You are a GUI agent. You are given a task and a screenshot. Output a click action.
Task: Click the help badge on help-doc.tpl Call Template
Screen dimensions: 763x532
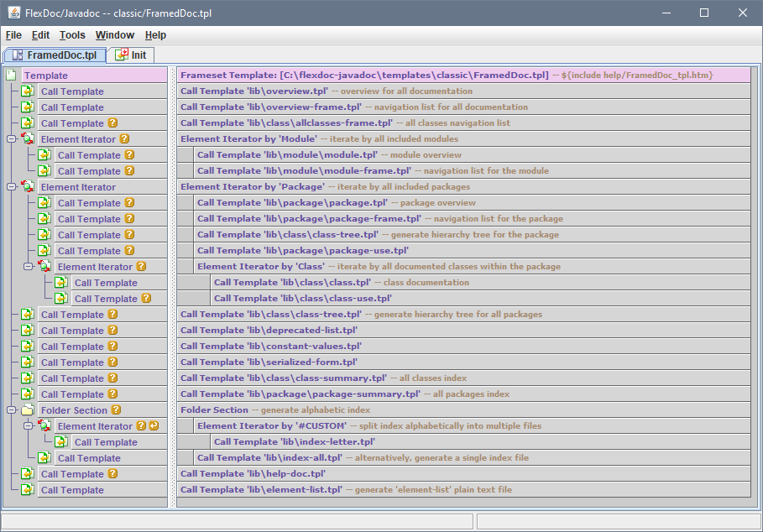coord(112,474)
